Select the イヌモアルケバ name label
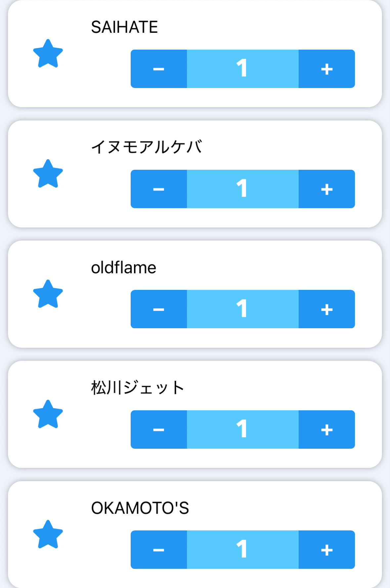The image size is (390, 588). 146,147
